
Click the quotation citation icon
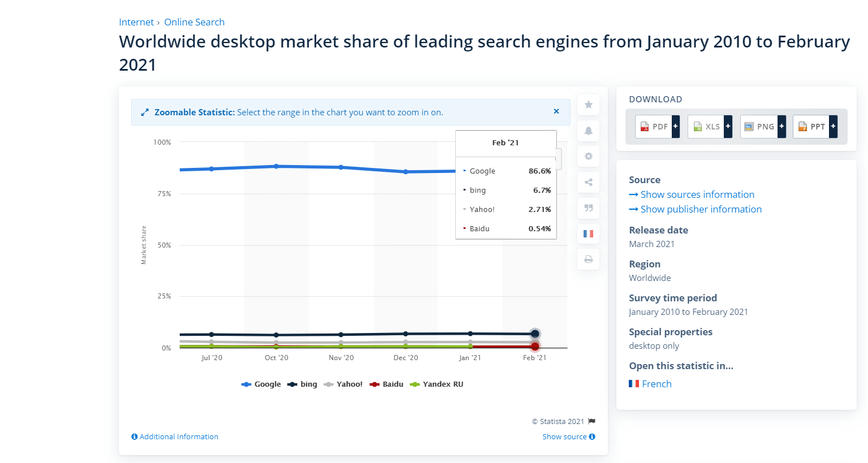pos(588,208)
